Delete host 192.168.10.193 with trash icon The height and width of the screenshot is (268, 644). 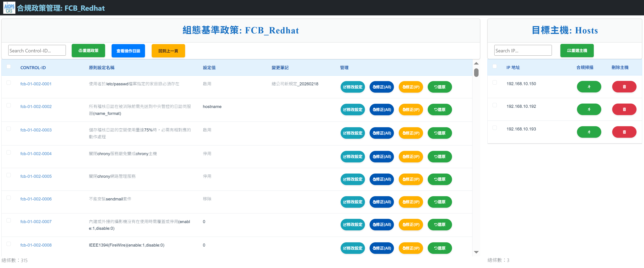pyautogui.click(x=624, y=132)
